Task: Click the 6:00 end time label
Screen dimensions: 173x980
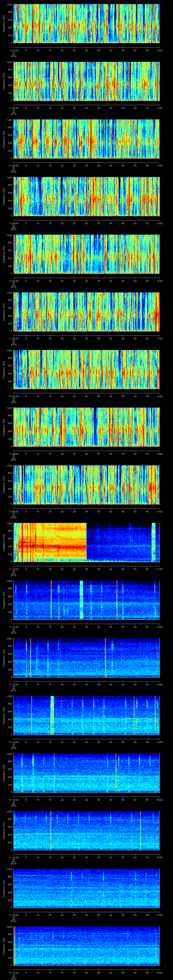Action: tap(160, 281)
